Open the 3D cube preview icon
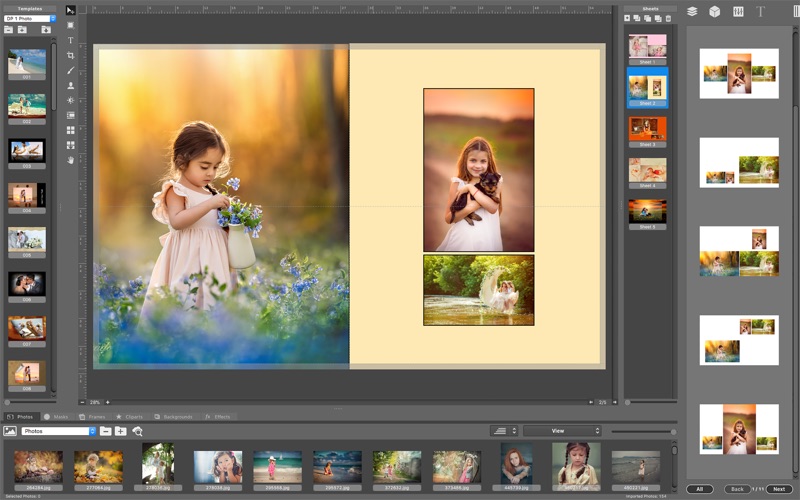The image size is (800, 500). click(715, 11)
